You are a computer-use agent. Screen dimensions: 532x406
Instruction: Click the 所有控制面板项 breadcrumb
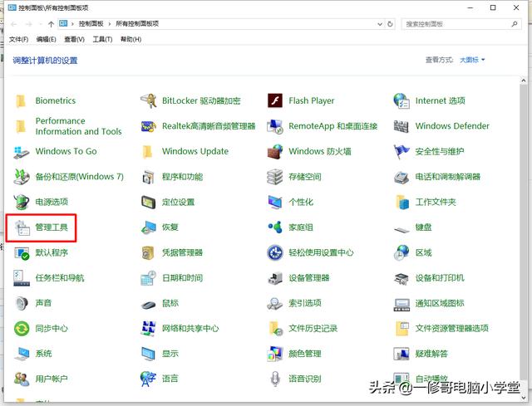pos(137,24)
